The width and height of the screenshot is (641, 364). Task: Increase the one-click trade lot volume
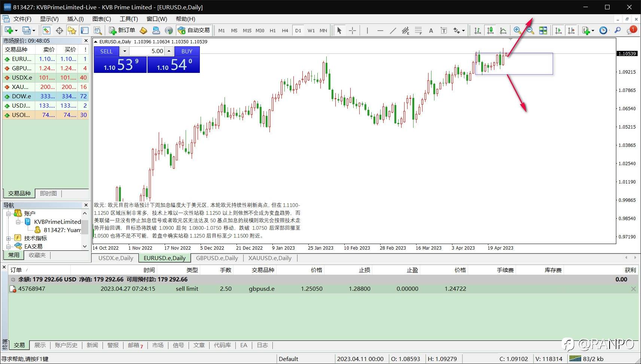169,51
